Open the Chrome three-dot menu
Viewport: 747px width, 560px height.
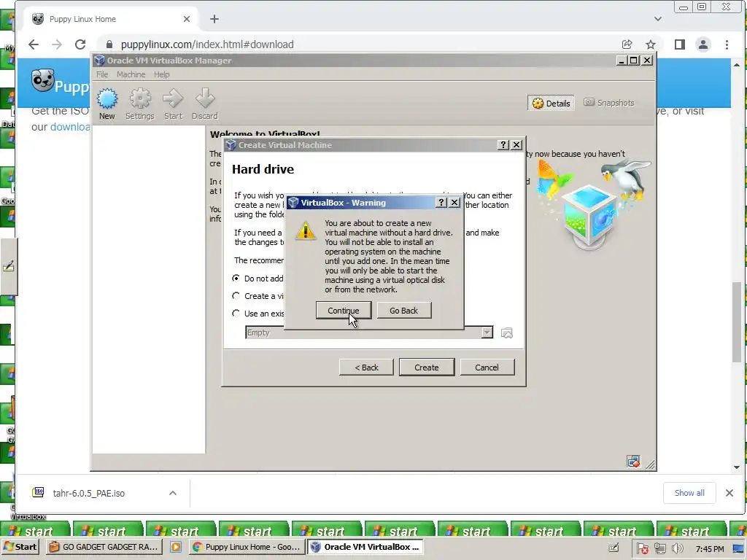point(727,44)
